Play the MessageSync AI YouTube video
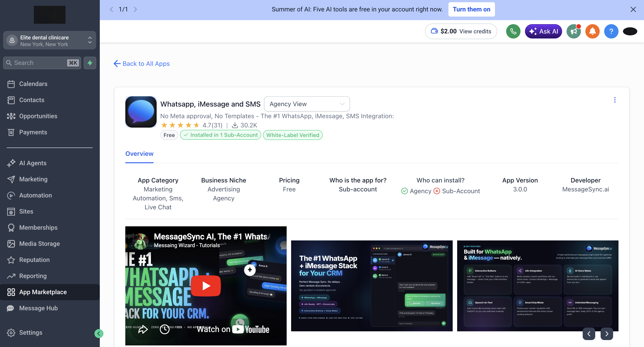Viewport: 644px width, 347px height. click(206, 286)
